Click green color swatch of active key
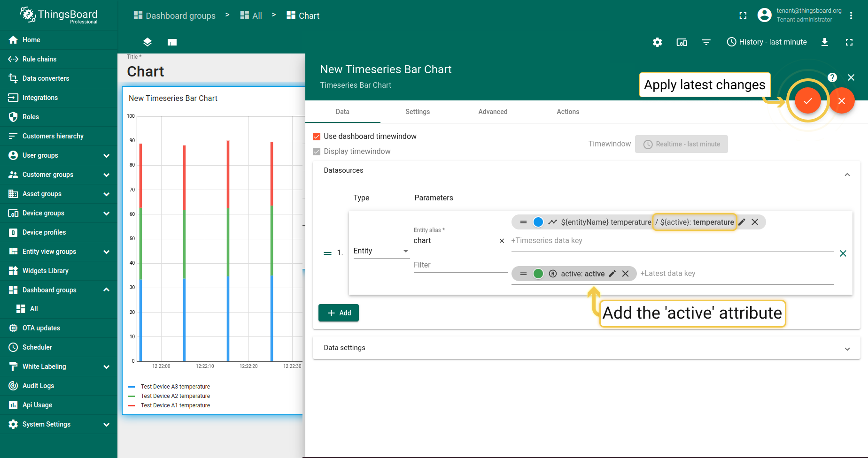 coord(538,274)
